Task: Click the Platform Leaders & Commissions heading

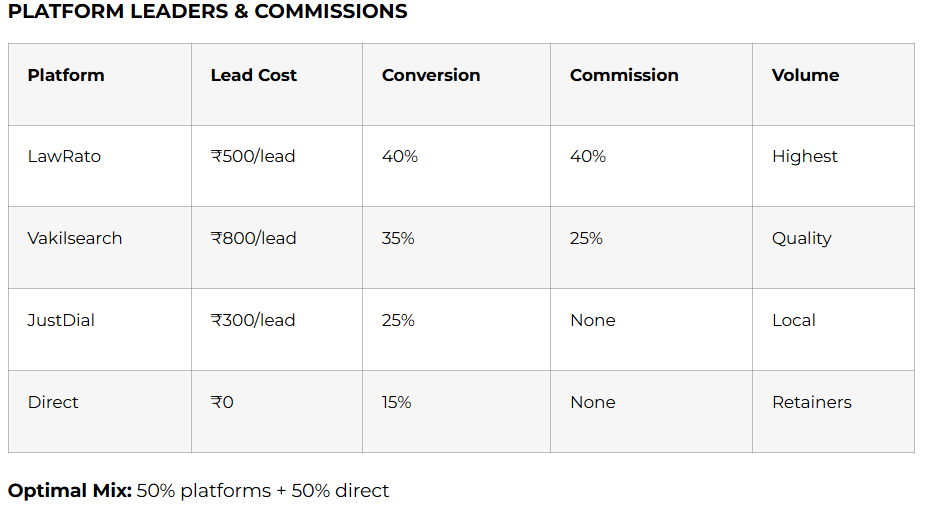Action: click(208, 12)
